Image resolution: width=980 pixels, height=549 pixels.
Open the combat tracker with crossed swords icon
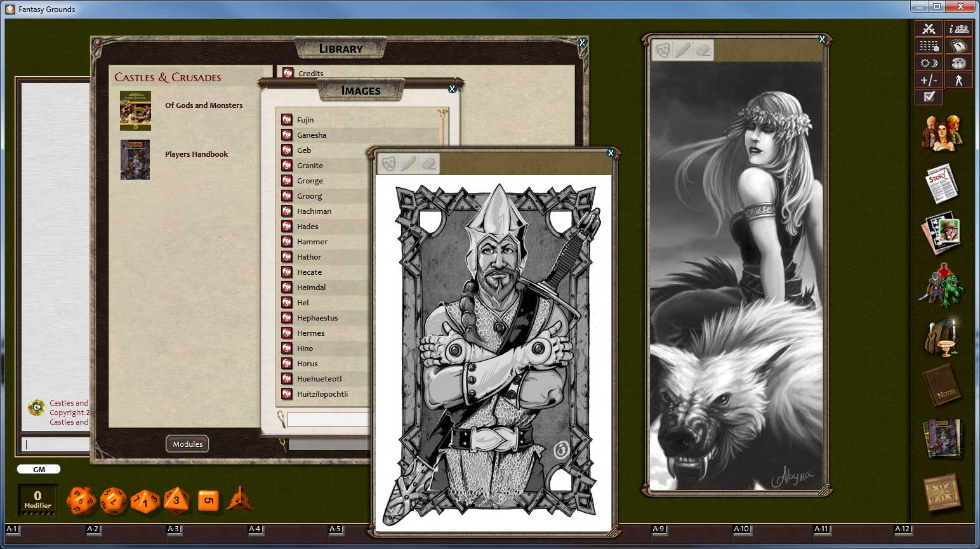[x=929, y=29]
